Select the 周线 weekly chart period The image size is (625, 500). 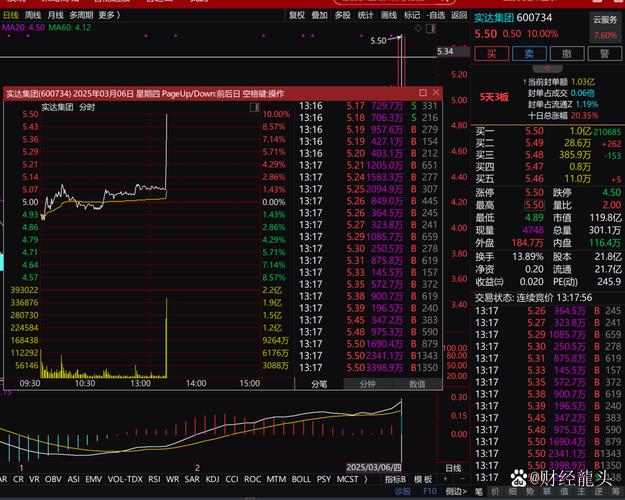tap(33, 15)
